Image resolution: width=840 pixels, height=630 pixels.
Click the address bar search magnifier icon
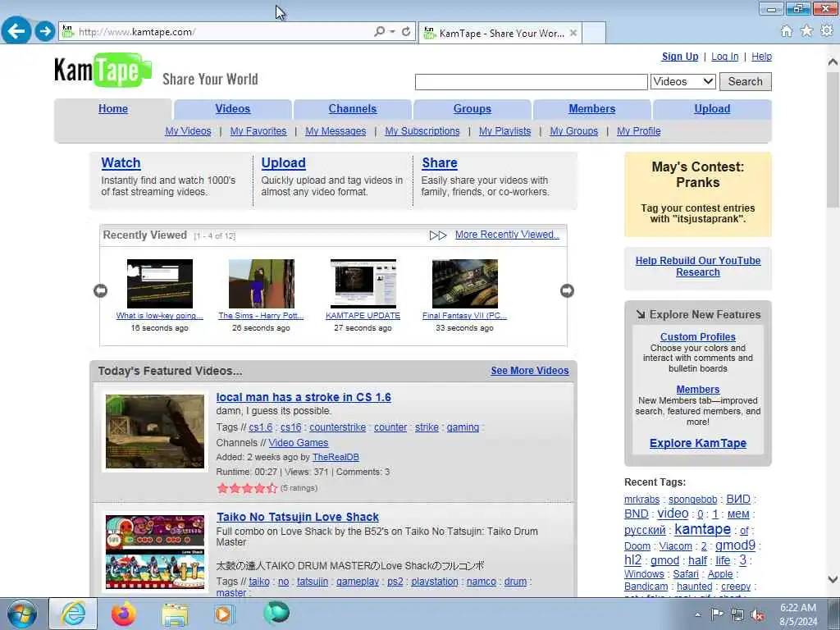click(x=379, y=32)
